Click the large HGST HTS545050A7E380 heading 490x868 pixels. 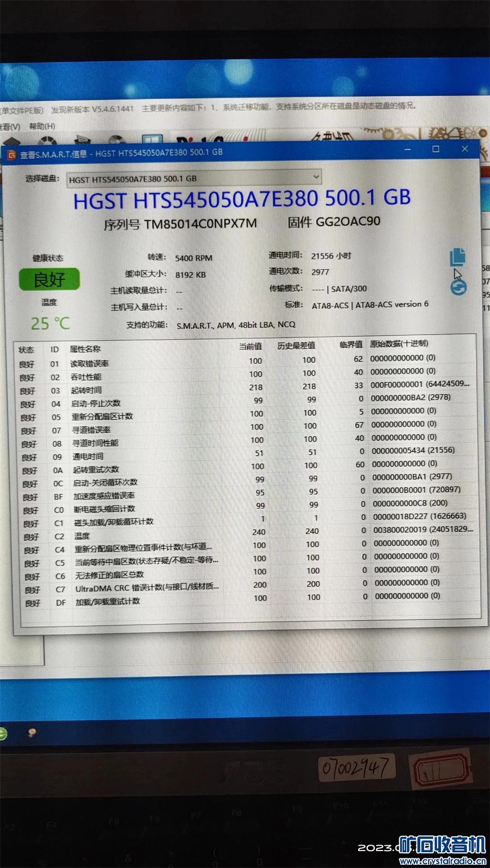coord(242,199)
